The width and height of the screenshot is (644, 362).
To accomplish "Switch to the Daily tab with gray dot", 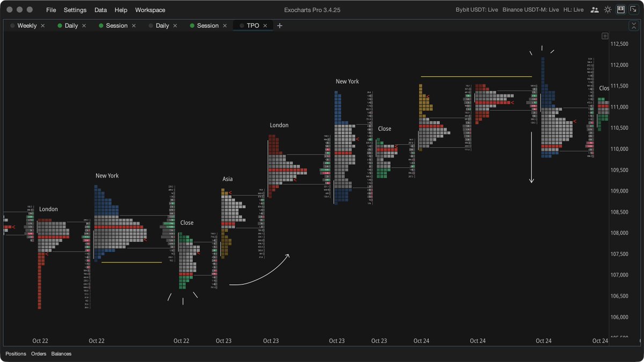I will click(x=162, y=26).
